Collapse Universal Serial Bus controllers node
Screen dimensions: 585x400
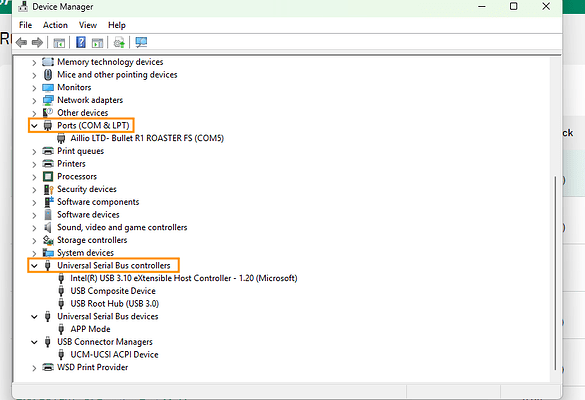tap(34, 266)
